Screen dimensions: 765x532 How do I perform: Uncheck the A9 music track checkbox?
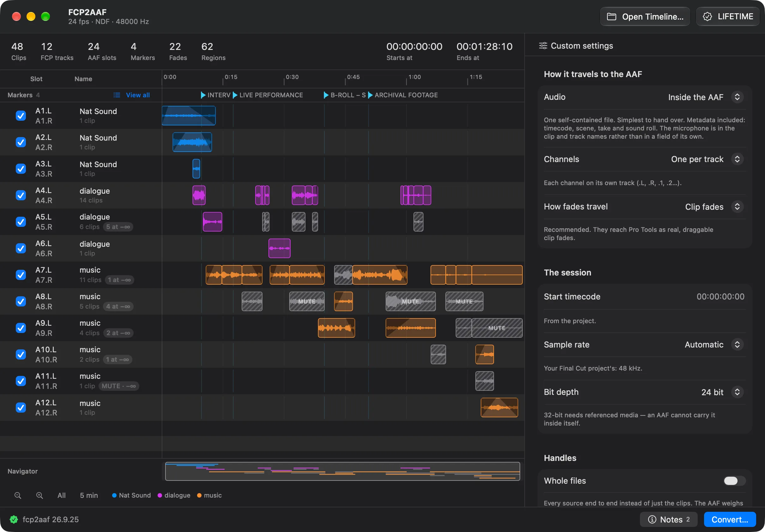21,328
